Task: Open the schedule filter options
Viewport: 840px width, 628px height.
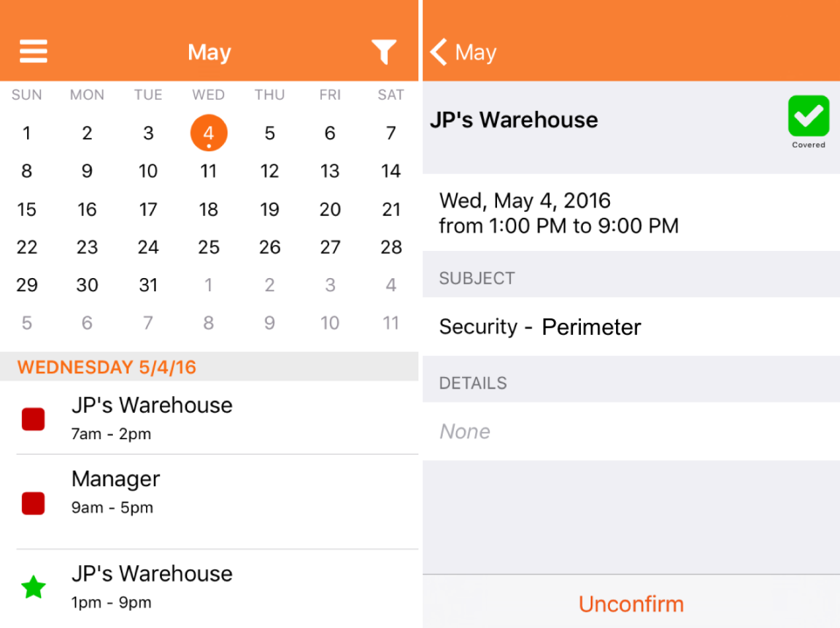Action: click(x=383, y=52)
